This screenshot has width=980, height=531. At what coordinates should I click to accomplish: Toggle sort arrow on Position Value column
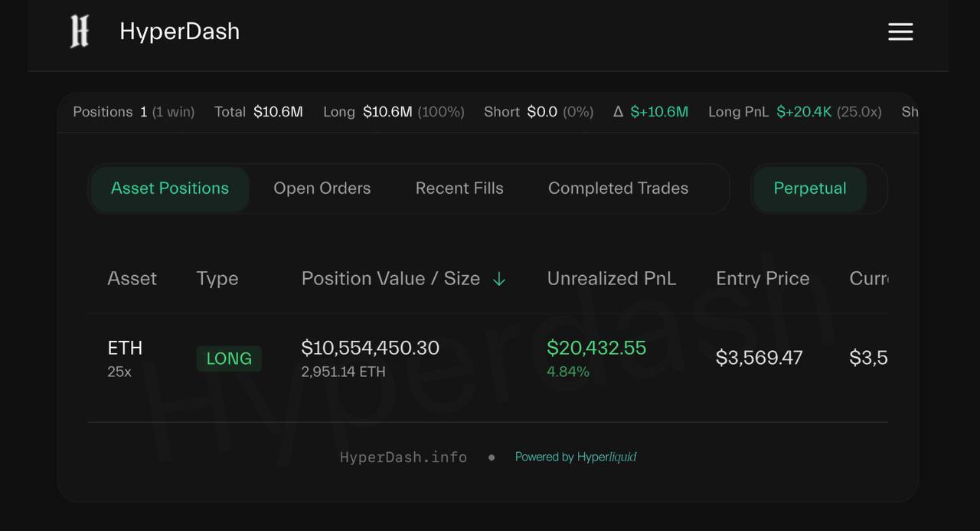[x=499, y=280]
